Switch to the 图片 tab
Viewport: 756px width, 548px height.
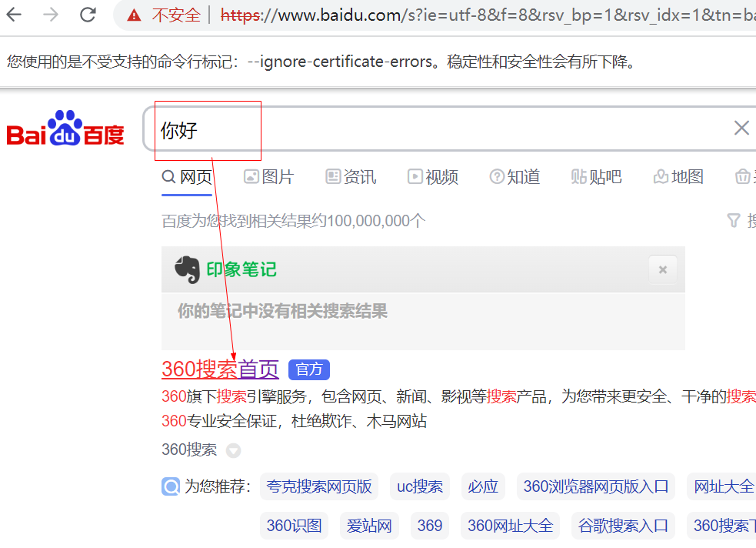click(268, 177)
